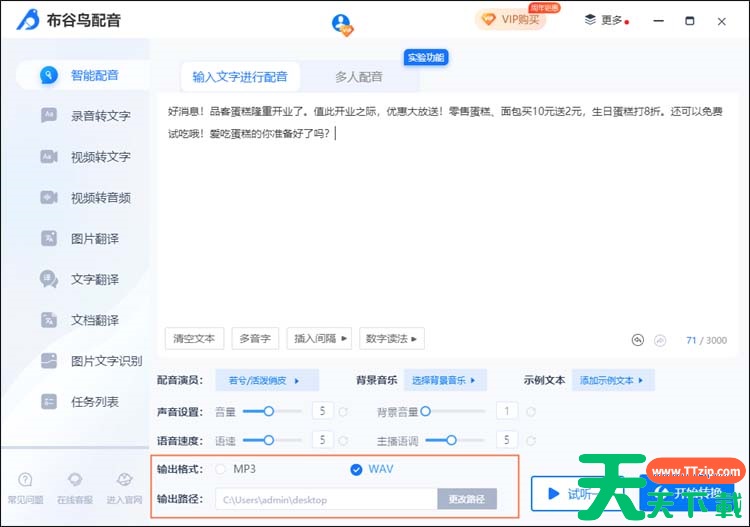Open 视频转文字 in the sidebar
Viewport: 750px width, 527px height.
coord(86,157)
